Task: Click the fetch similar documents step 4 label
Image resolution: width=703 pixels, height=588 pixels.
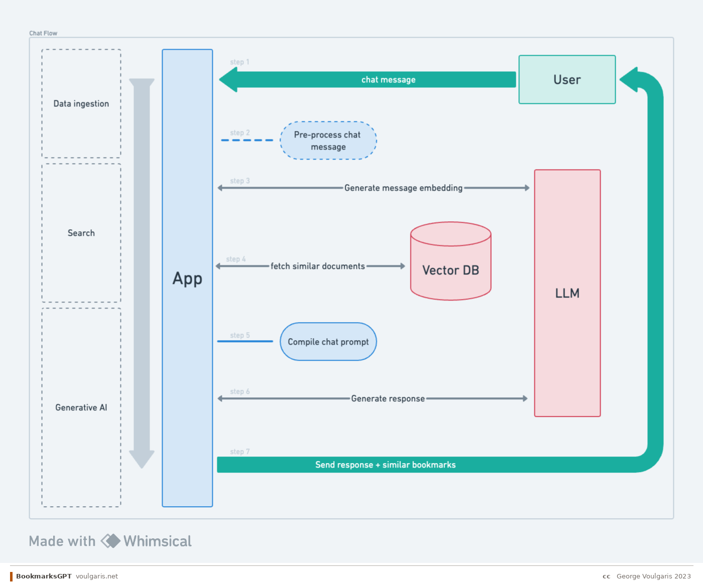Action: pyautogui.click(x=318, y=266)
